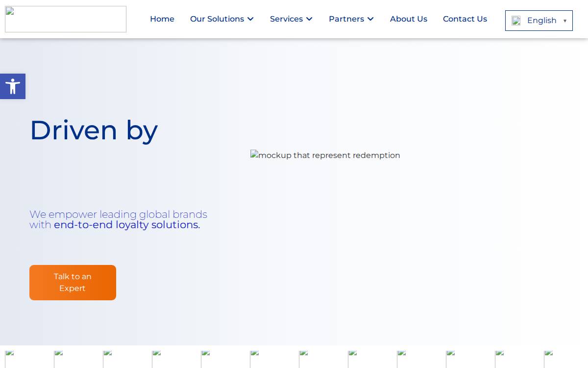Click the redemption mockup image
Image resolution: width=588 pixels, height=368 pixels.
click(325, 155)
